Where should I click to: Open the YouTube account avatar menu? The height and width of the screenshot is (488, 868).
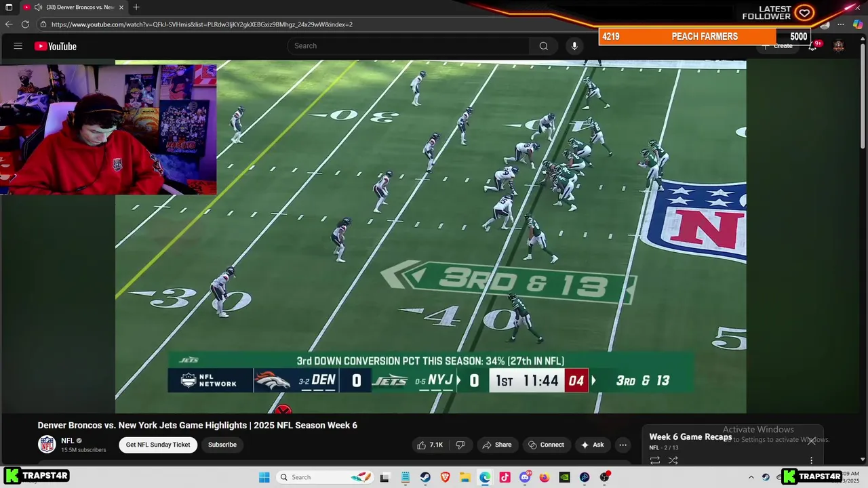click(839, 46)
